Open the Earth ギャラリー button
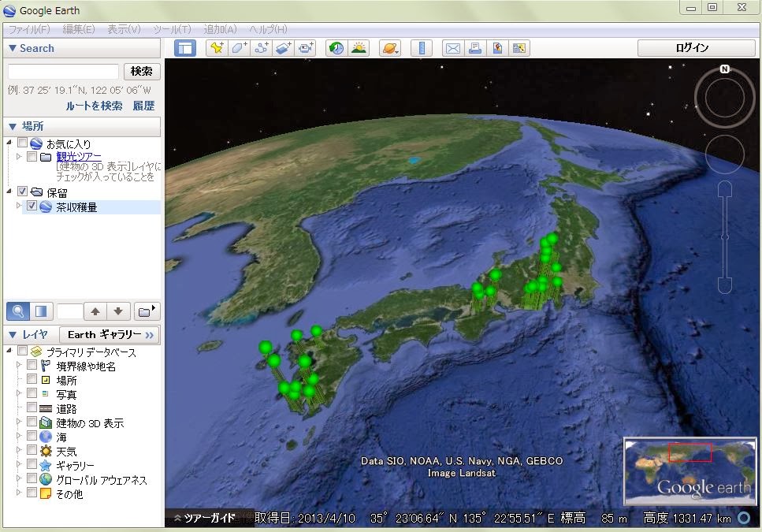Viewport: 762px width, 532px height. click(x=110, y=335)
